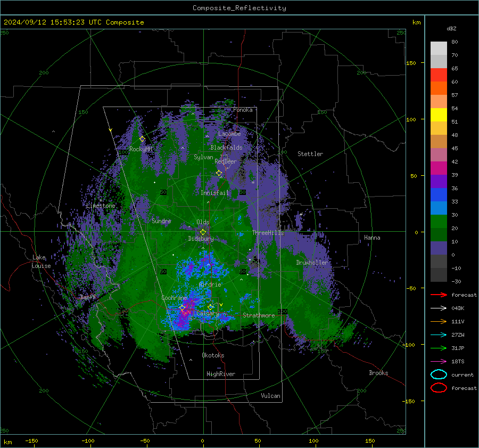Click the Hanna label

tap(372, 238)
